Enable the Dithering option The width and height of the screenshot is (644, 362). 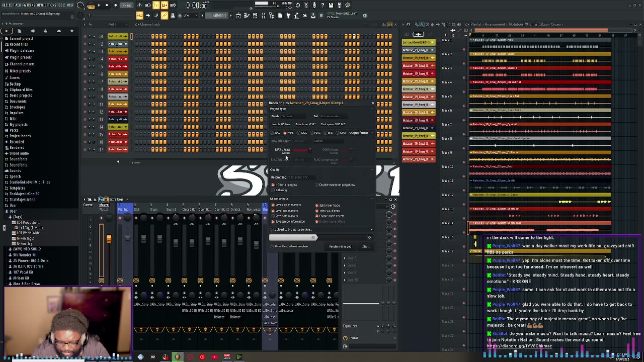(273, 190)
